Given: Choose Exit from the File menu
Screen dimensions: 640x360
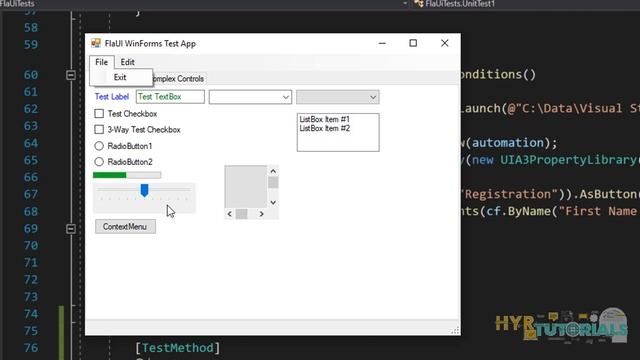Looking at the screenshot, I should tap(120, 77).
